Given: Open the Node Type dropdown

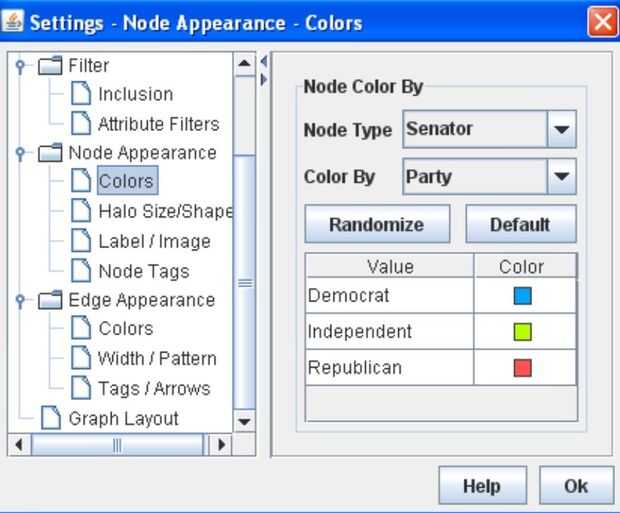Looking at the screenshot, I should [562, 129].
